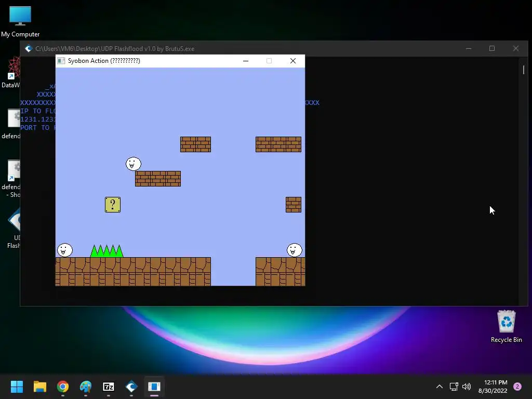Open the volume control in the tray

click(467, 387)
